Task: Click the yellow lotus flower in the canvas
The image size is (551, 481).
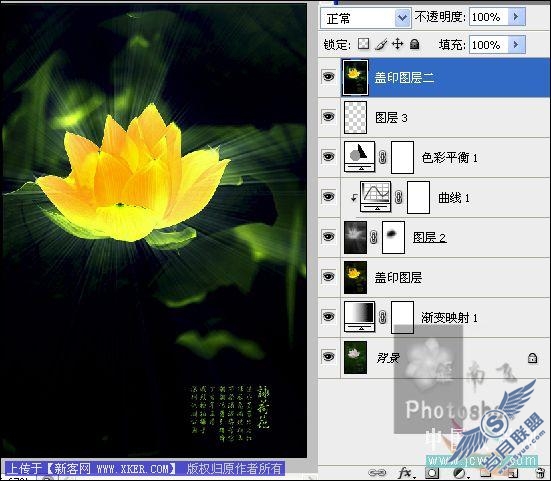Action: [133, 174]
